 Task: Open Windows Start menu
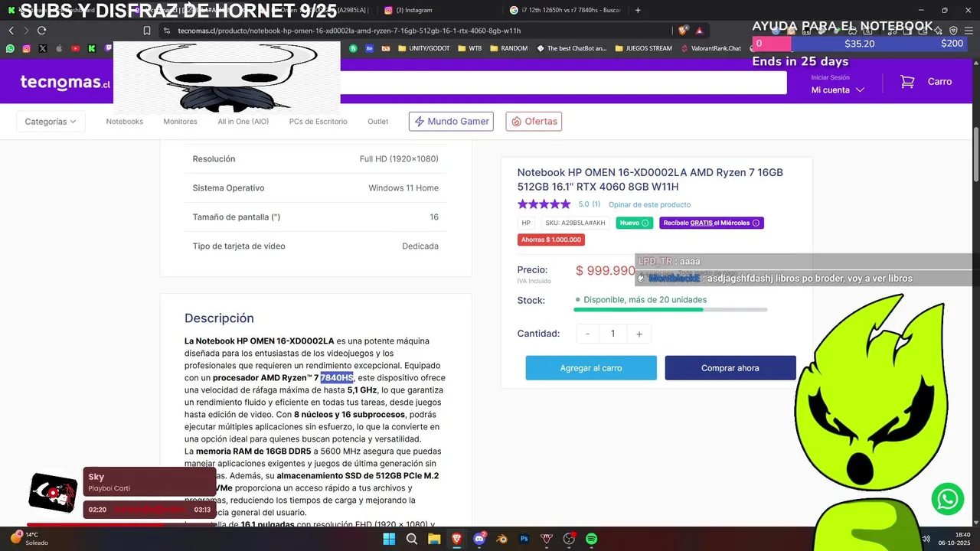(389, 539)
